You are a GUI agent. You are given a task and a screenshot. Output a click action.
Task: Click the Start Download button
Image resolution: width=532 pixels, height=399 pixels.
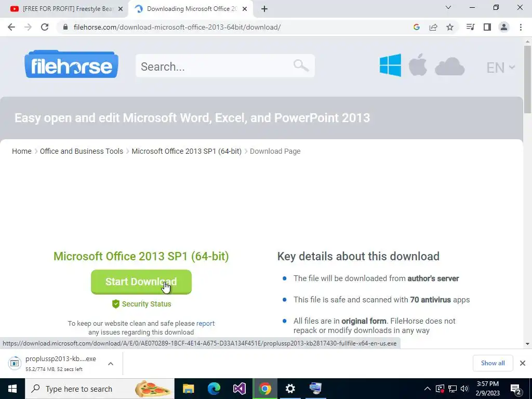click(x=141, y=282)
